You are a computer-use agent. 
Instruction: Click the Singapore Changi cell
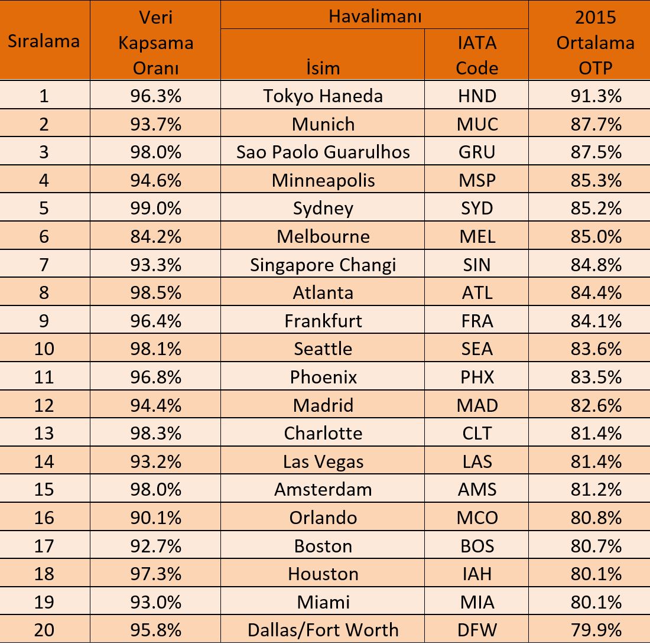tap(323, 264)
